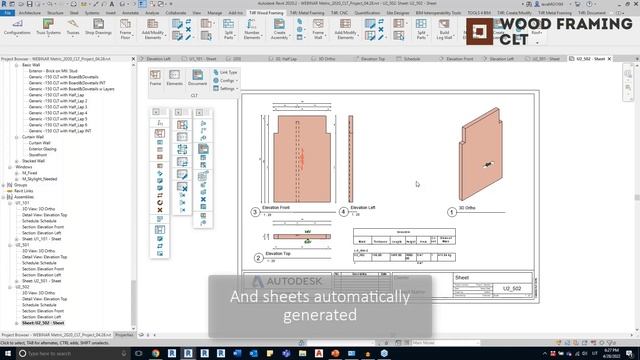The height and width of the screenshot is (360, 640).
Task: Click the 3D Ortho view label on sheet
Action: pos(467,208)
